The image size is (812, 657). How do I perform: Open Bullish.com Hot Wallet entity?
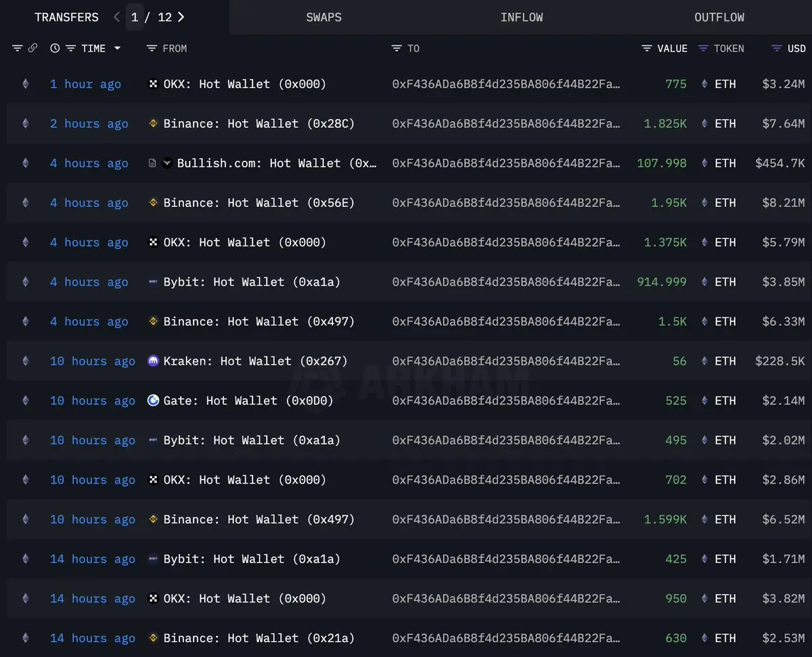(277, 163)
